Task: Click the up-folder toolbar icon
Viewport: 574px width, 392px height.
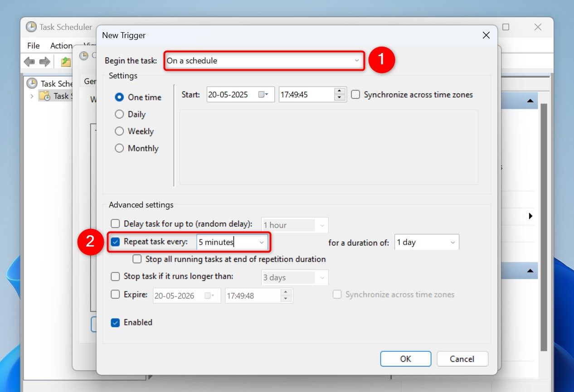Action: click(x=66, y=62)
